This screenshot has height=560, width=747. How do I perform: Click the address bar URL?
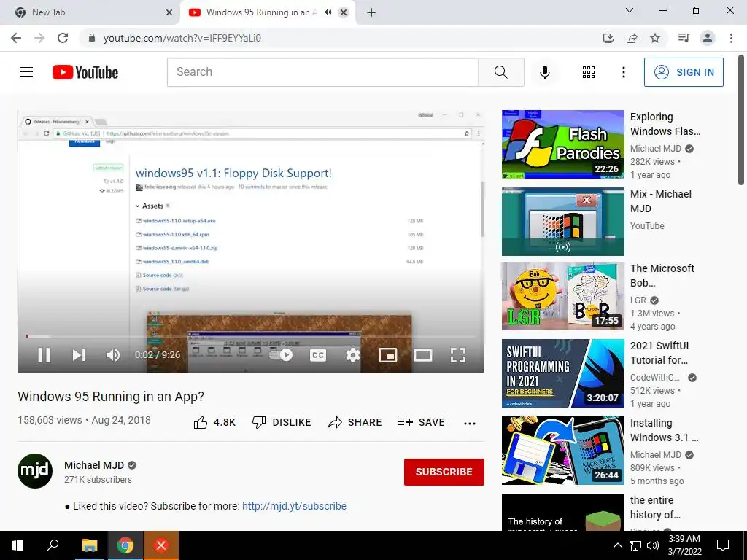(182, 38)
